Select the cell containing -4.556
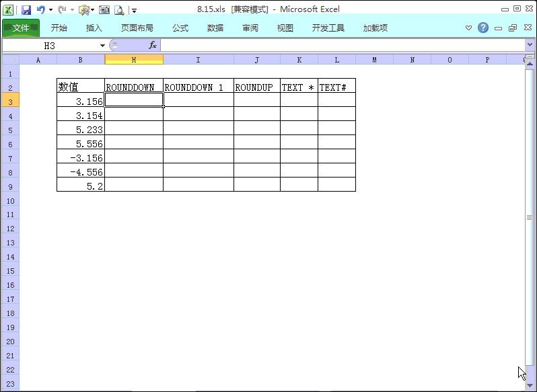This screenshot has width=537, height=392. (x=81, y=170)
